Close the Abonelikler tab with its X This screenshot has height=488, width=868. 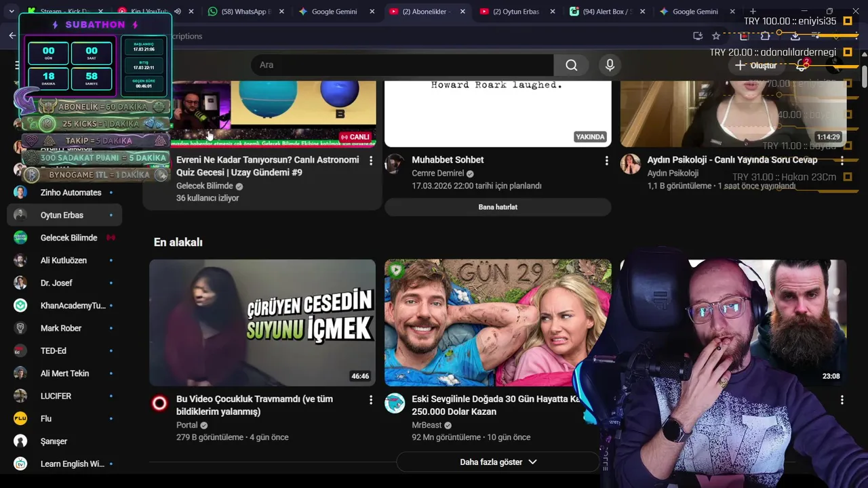462,12
